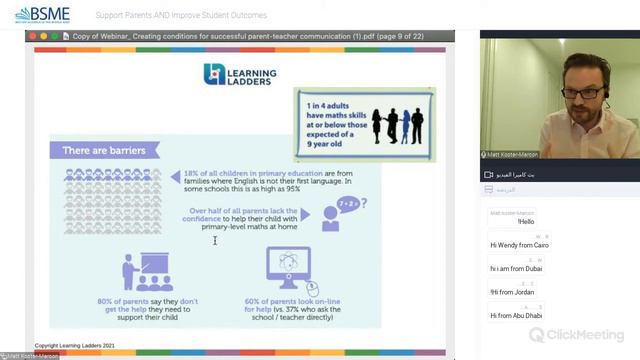640x360 pixels.
Task: Click the '60% of parents look on-line' text
Action: tap(292, 309)
